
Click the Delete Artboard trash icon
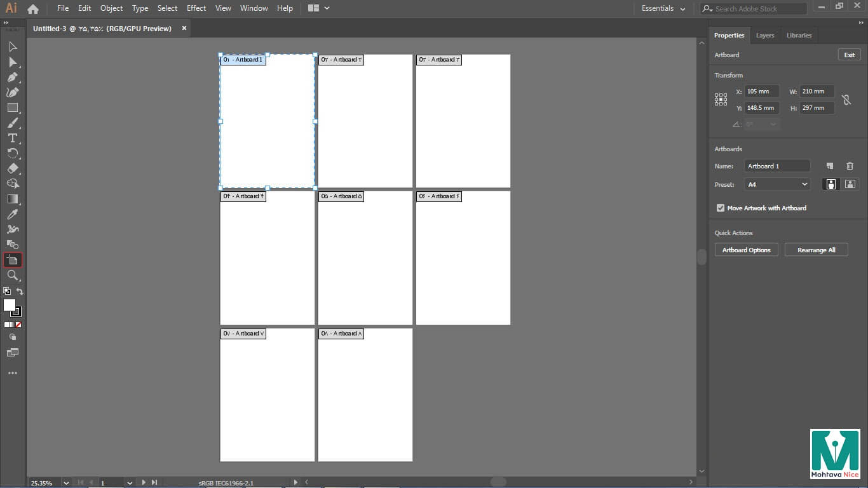click(850, 166)
